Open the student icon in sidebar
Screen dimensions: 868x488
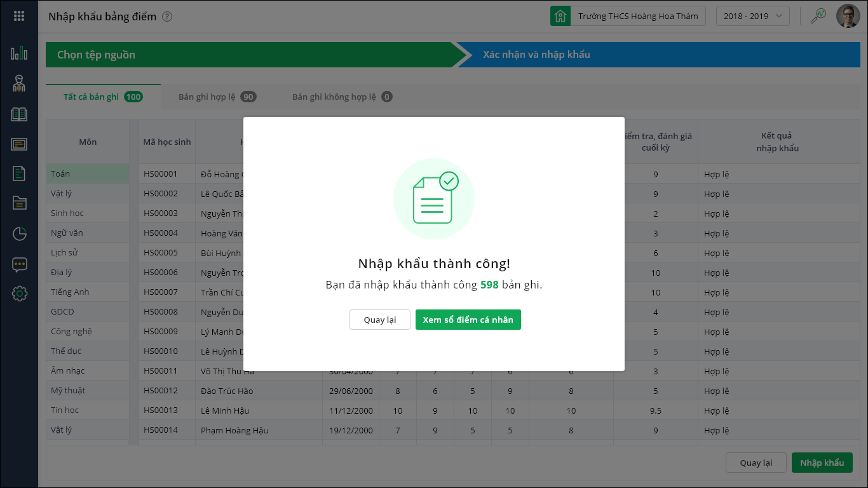[19, 83]
